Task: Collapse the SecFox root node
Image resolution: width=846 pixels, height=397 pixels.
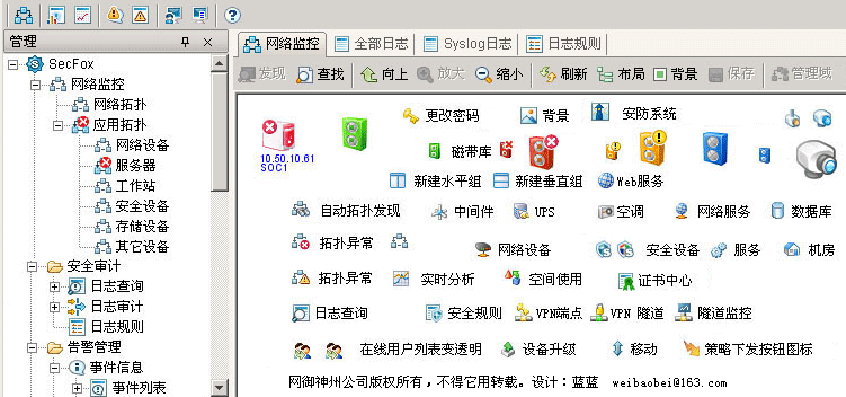Action: (13, 65)
